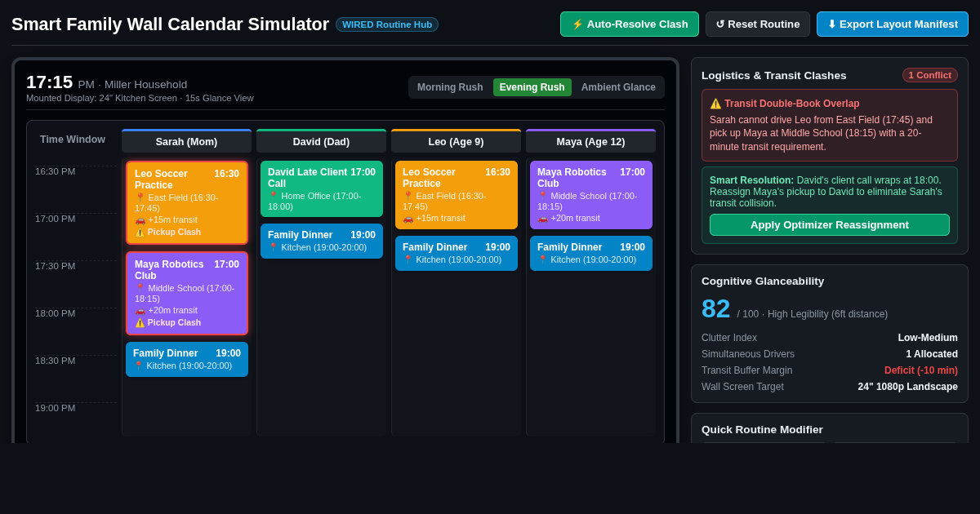980x514 pixels.
Task: Click the WIRED Routine Hub badge
Action: click(387, 24)
